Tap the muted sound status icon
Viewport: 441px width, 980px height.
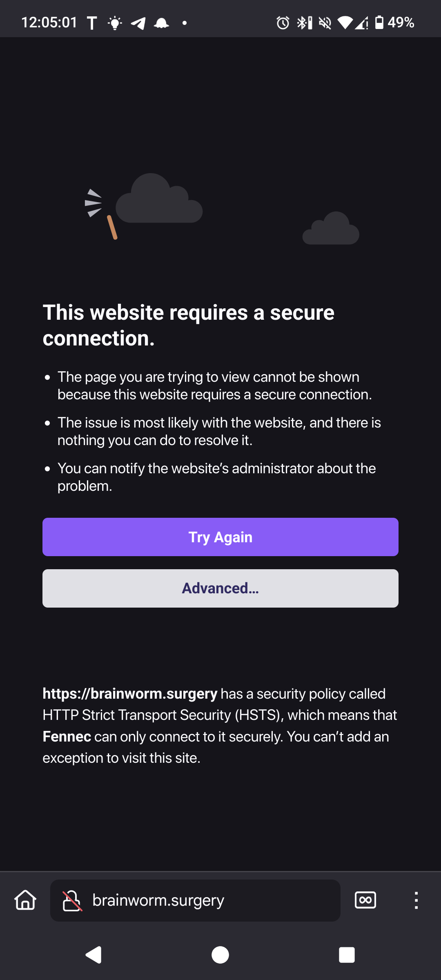click(325, 23)
